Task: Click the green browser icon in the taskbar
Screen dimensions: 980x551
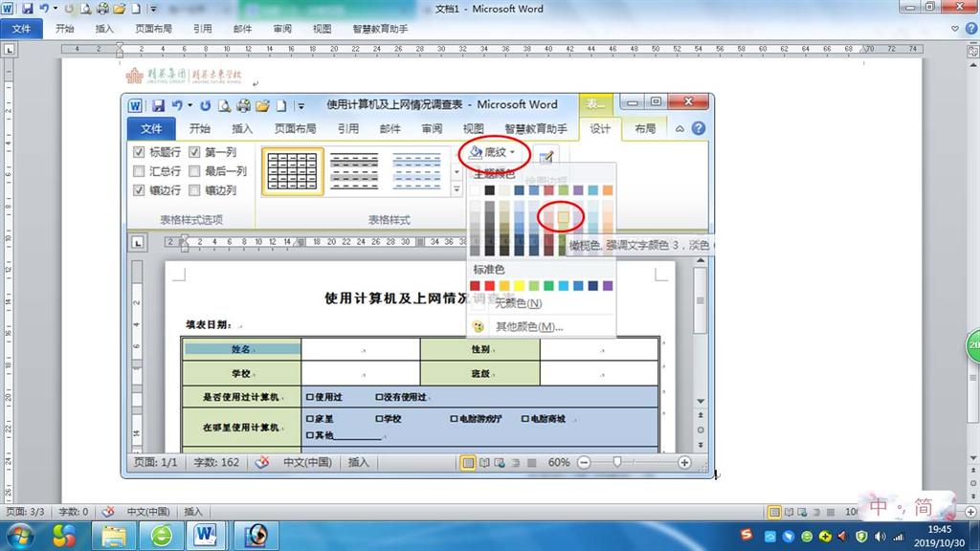Action: (162, 535)
